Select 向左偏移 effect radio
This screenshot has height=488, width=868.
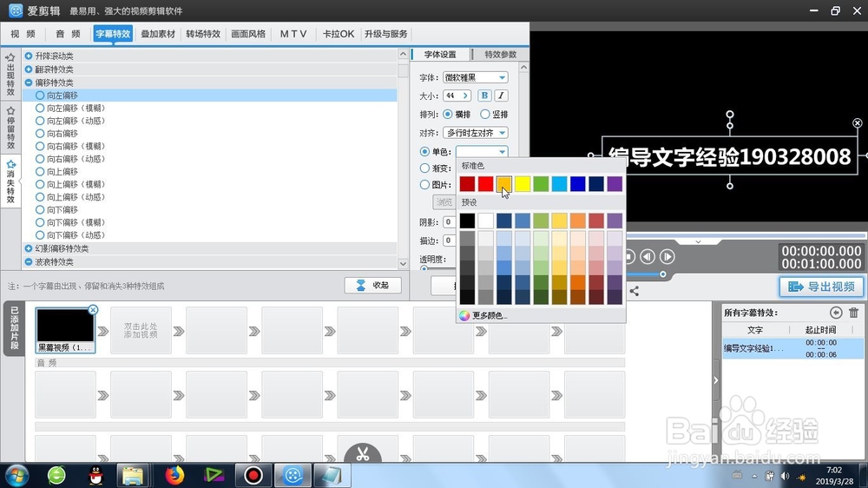pos(40,96)
